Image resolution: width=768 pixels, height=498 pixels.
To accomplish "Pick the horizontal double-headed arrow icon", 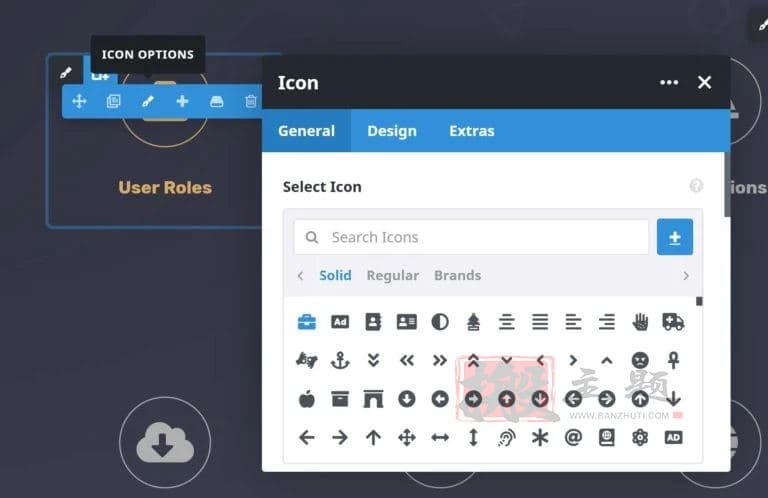I will tap(440, 437).
